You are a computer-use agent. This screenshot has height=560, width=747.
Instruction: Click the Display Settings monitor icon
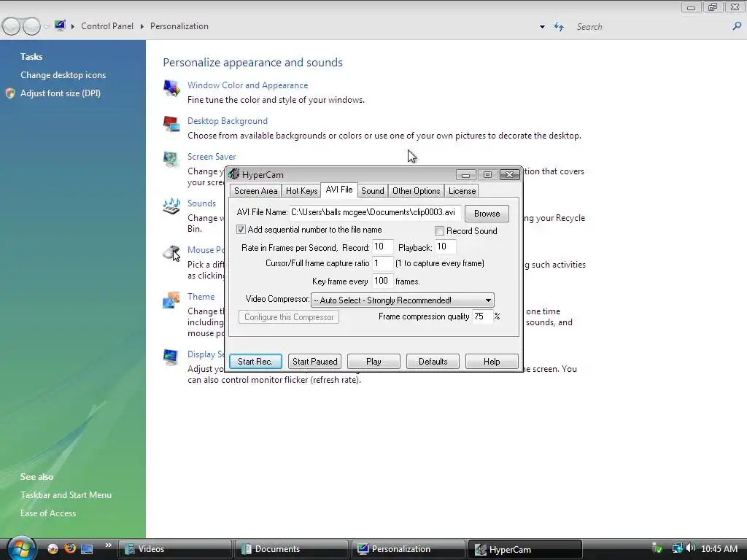point(171,357)
